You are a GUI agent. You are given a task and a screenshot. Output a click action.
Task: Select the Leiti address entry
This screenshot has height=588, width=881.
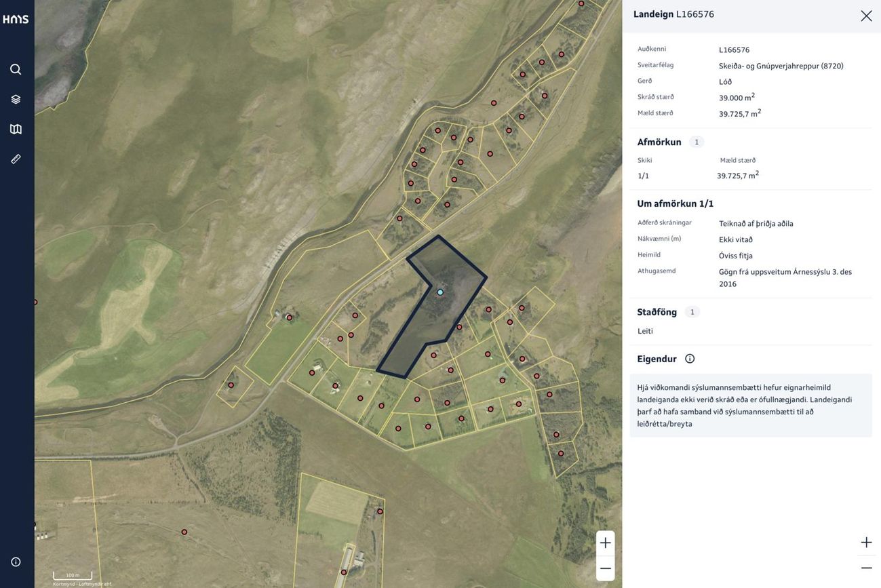tap(645, 331)
